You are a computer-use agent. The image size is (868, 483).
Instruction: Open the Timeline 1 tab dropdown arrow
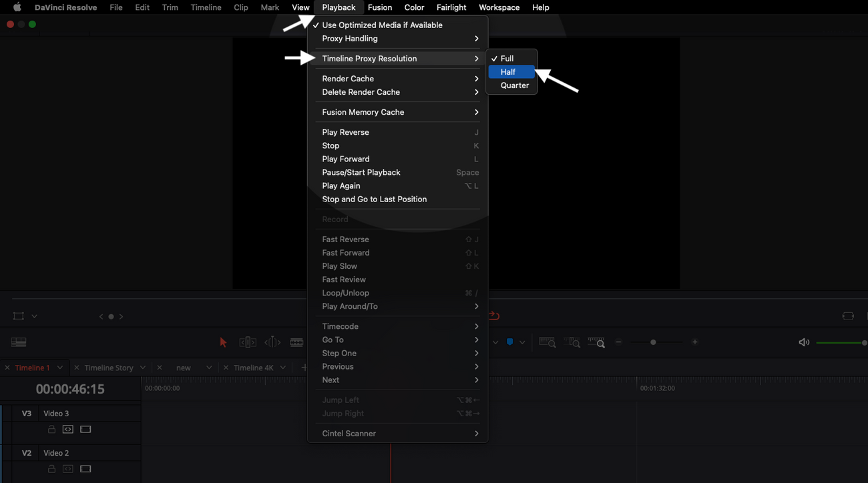point(60,368)
